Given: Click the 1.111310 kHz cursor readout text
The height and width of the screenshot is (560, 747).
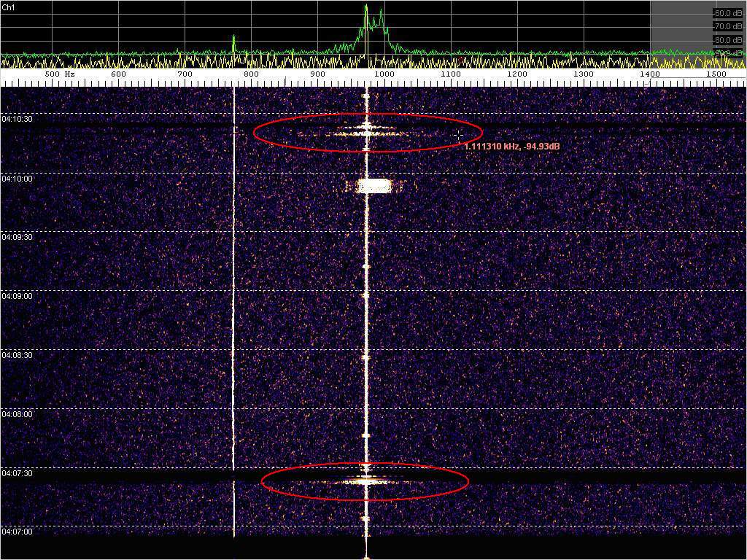Looking at the screenshot, I should tap(511, 147).
